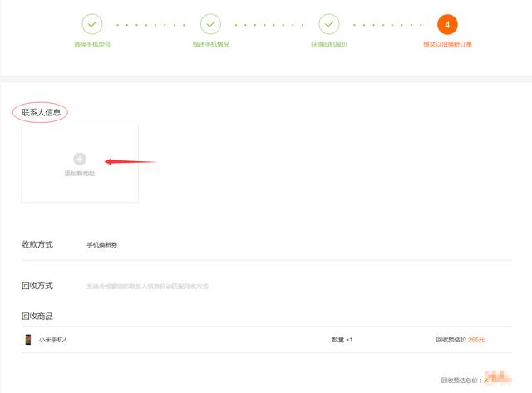Click the 添加新地址 text
Image resolution: width=532 pixels, height=393 pixels.
point(80,174)
